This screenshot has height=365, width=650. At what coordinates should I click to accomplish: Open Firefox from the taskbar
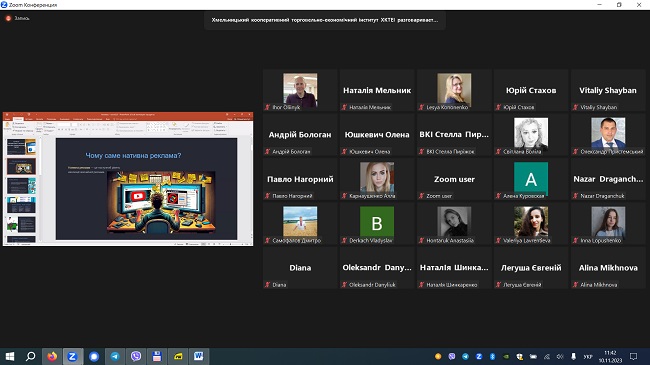[x=52, y=356]
